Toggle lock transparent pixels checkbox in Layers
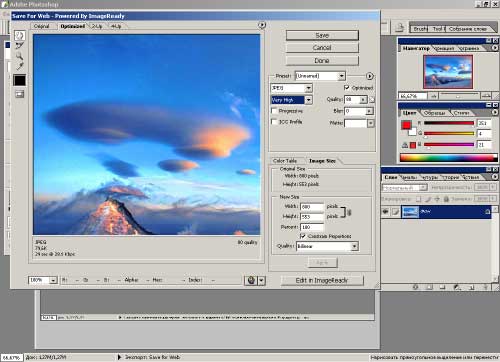 click(418, 199)
